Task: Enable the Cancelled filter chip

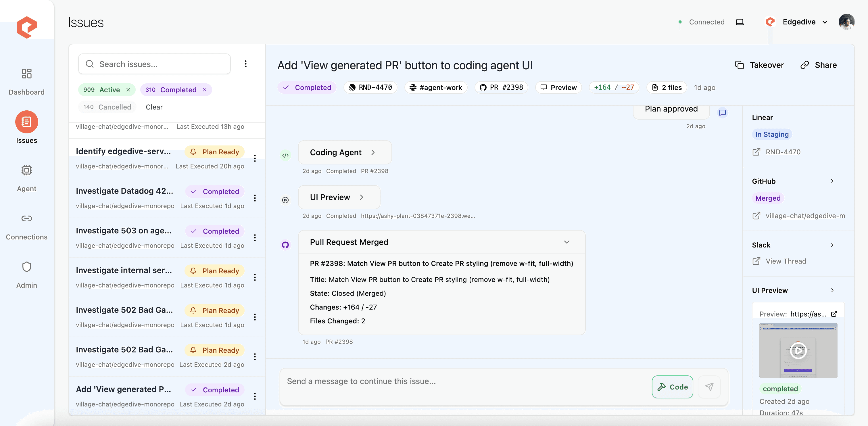Action: 107,107
